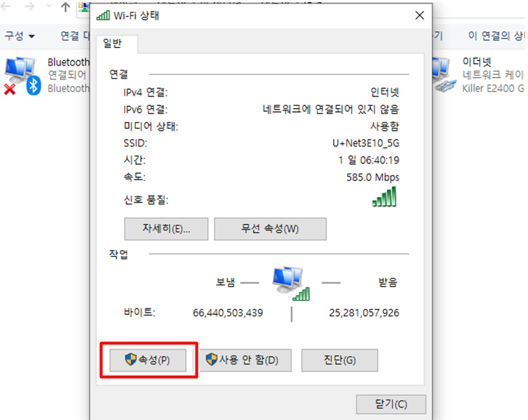The height and width of the screenshot is (420, 528).
Task: Select the Bluetooth network connection icon
Action: pos(22,76)
